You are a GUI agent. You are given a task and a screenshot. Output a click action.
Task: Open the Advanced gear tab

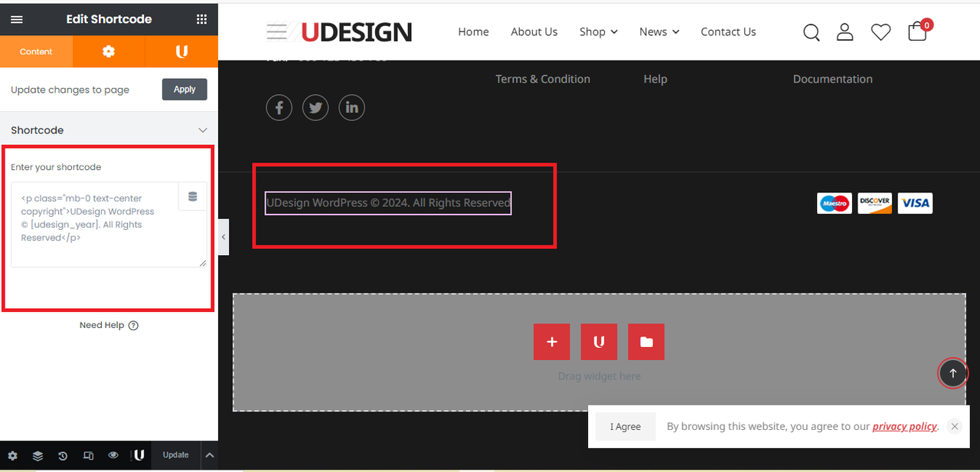[109, 51]
